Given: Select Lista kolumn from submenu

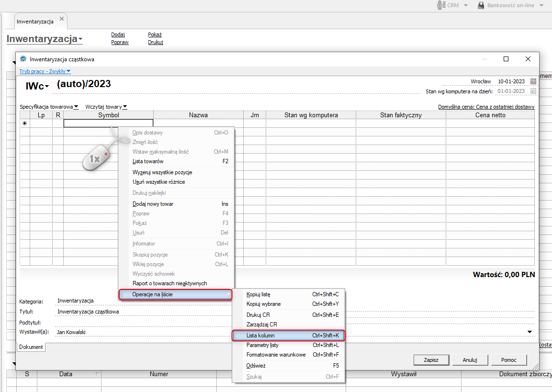Looking at the screenshot, I should tap(288, 336).
